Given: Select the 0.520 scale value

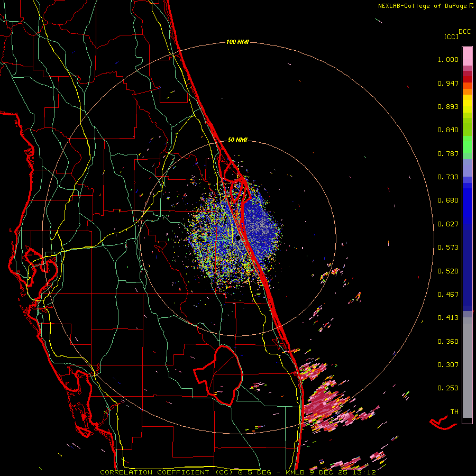Looking at the screenshot, I should (448, 271).
